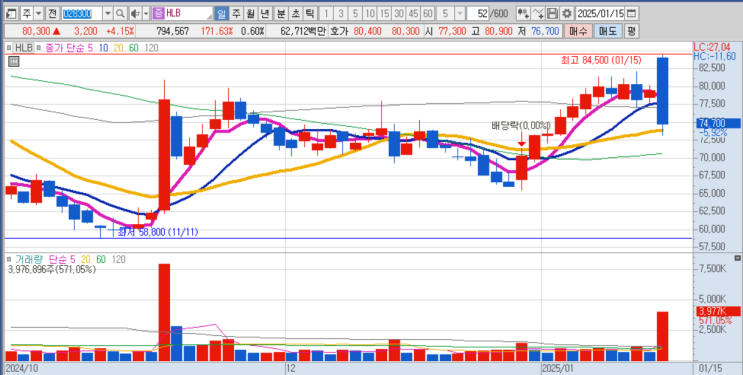This screenshot has width=743, height=375.
Task: Click the 62,712백만 trading value
Action: click(303, 32)
